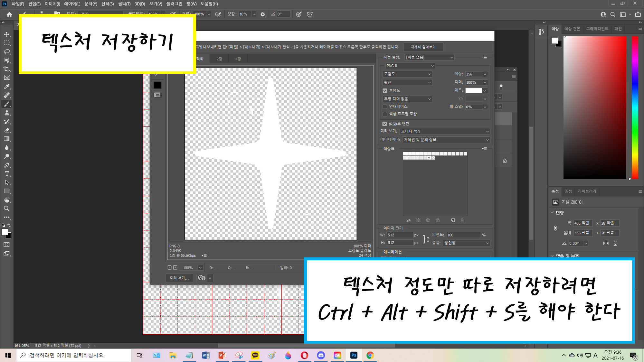The image size is (644, 362).
Task: Switch to the 2장 preview tab
Action: 219,59
